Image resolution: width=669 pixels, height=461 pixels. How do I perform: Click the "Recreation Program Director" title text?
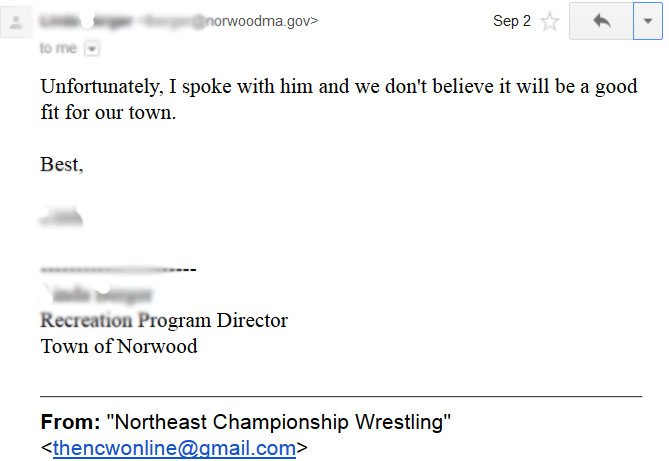coord(164,321)
